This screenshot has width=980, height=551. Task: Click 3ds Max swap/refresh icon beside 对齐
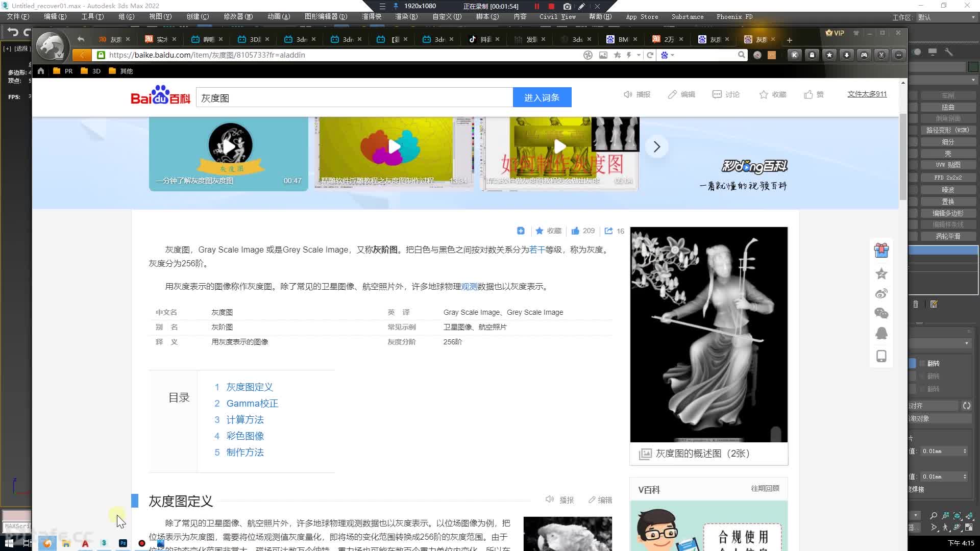click(967, 406)
